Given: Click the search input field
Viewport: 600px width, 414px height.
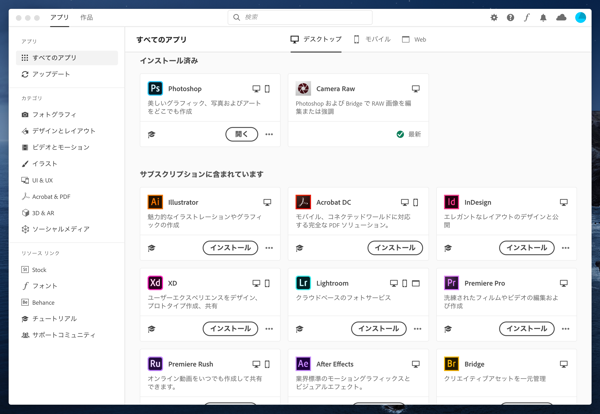Looking at the screenshot, I should (300, 18).
